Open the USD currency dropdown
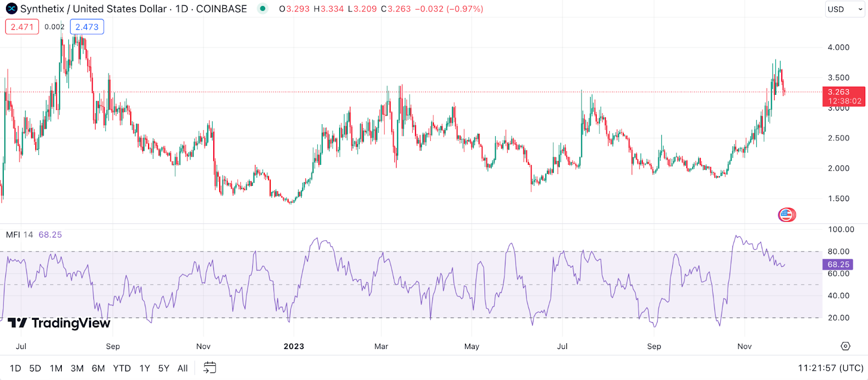The image size is (868, 380). click(x=845, y=9)
